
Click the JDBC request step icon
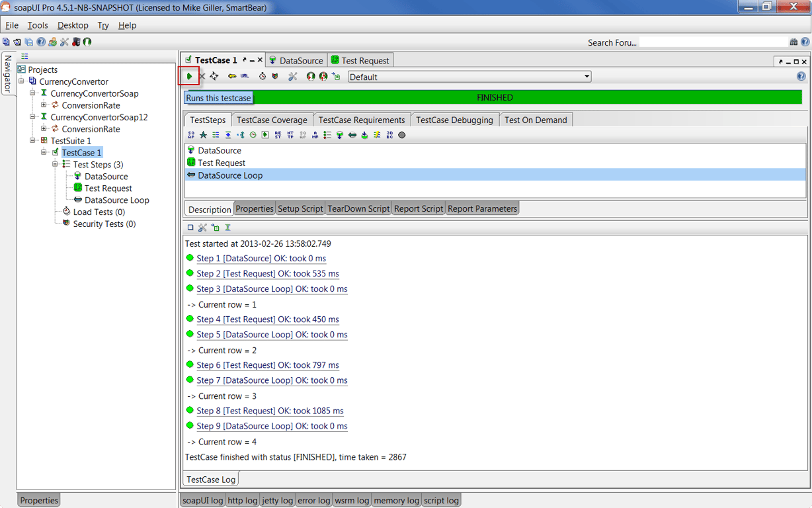[389, 135]
